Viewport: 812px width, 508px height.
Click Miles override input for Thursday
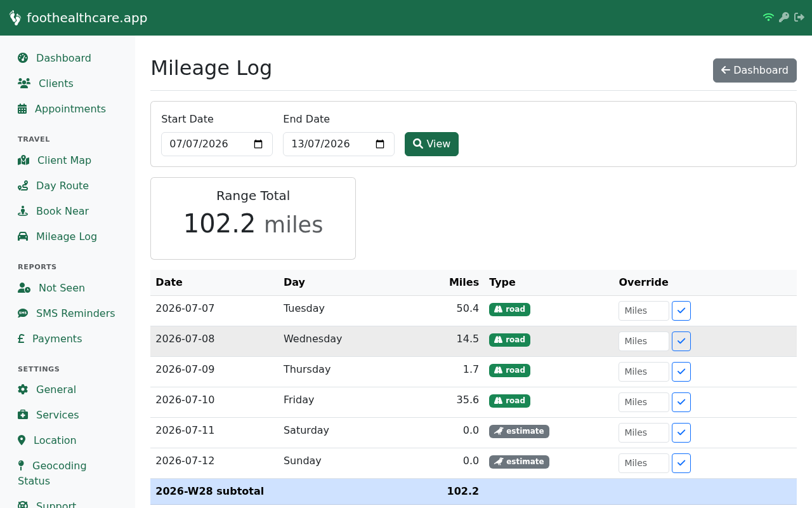(x=644, y=371)
